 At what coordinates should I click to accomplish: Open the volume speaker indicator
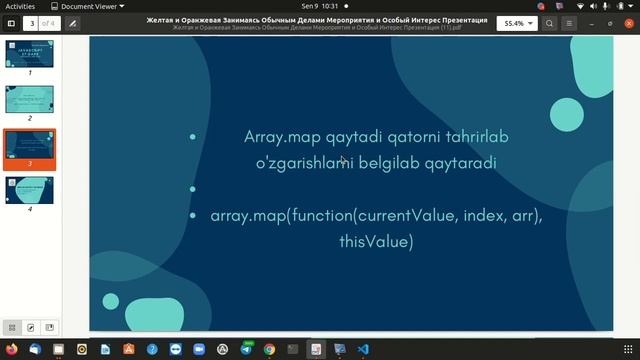click(x=593, y=6)
